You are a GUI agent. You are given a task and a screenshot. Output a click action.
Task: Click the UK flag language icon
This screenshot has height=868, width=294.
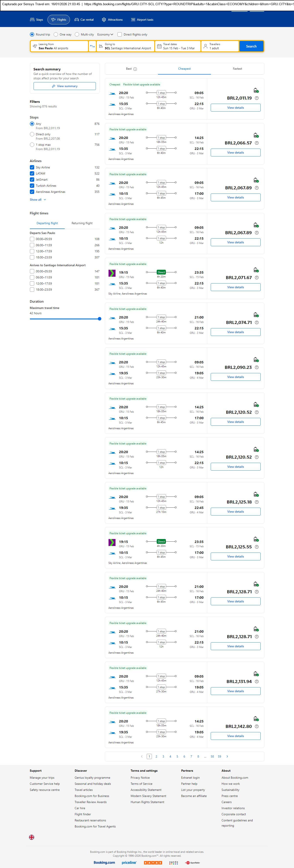coord(32,837)
